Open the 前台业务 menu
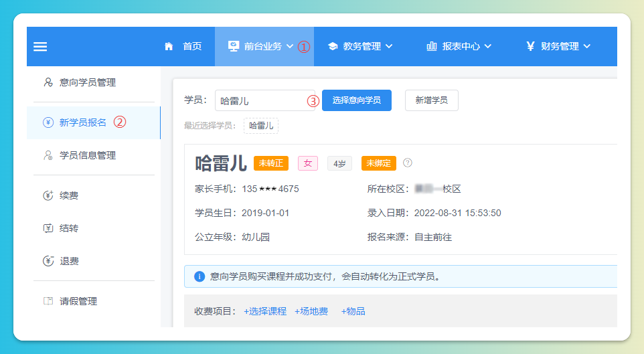This screenshot has width=644, height=354. click(264, 46)
